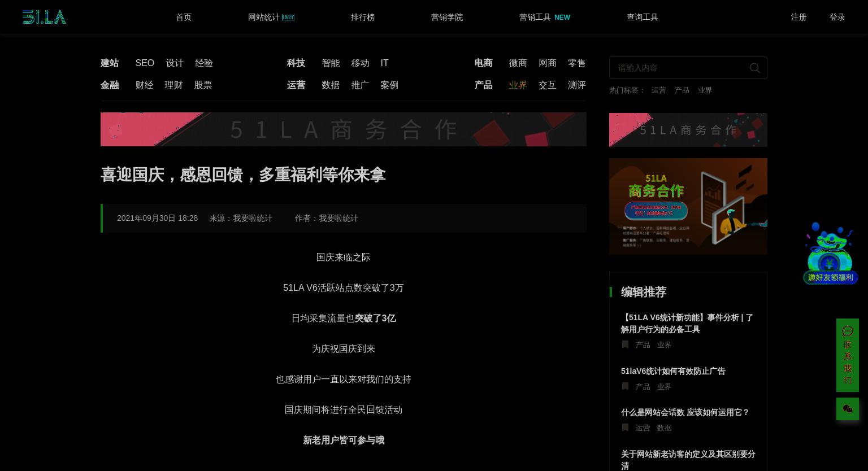Click 产品 tag under 有效防止广告 article
The width and height of the screenshot is (868, 471).
coord(643,386)
